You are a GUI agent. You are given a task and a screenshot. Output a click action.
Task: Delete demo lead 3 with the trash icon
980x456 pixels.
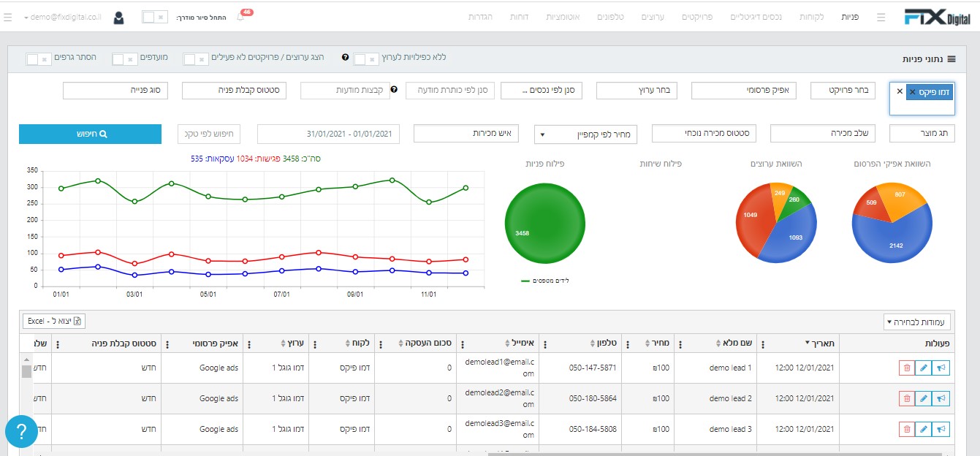[x=907, y=429]
